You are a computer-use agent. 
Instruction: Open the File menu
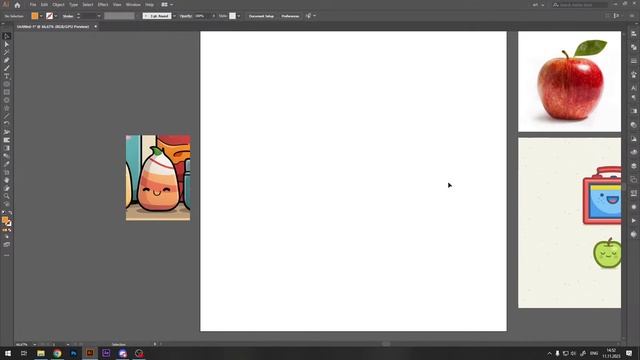pos(33,4)
